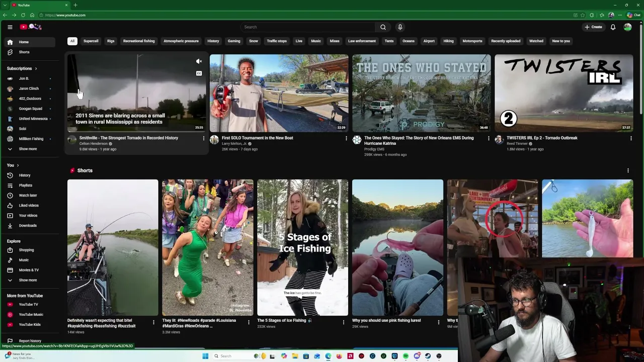Viewport: 644px width, 362px height.
Task: Open options for kayak fishing short
Action: pos(153,322)
